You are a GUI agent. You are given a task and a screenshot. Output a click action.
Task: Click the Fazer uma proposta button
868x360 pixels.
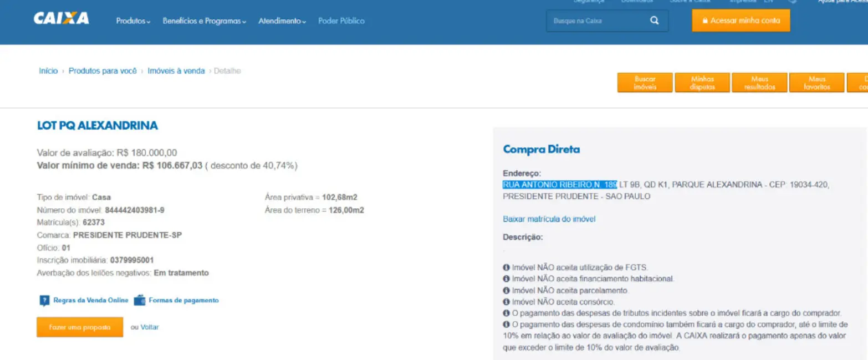pos(80,327)
